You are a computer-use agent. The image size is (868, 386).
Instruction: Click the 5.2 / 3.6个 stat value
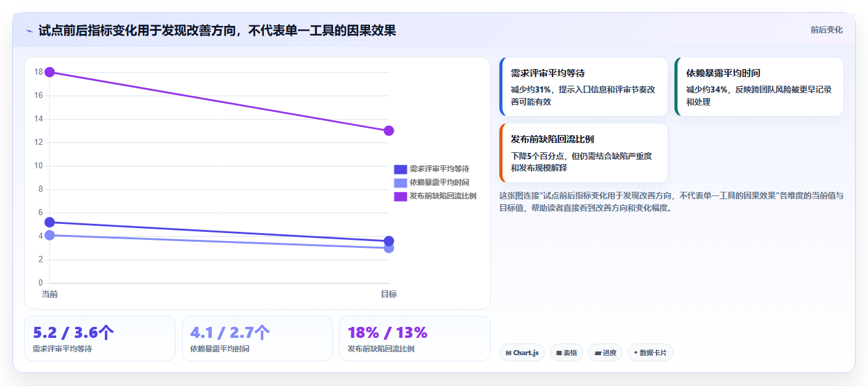[73, 332]
